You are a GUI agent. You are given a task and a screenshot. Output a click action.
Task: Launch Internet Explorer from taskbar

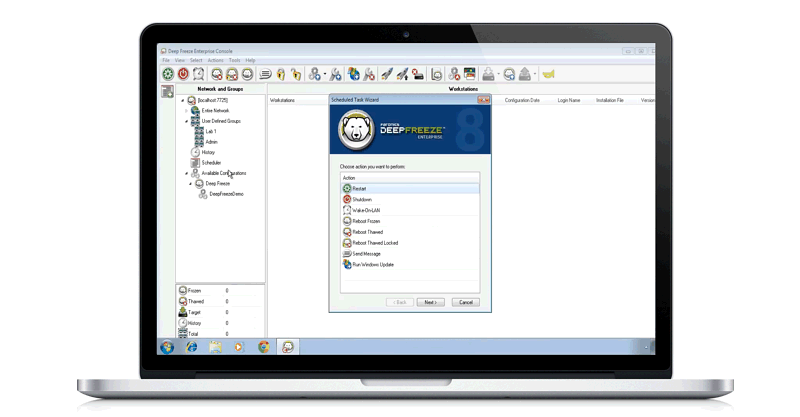coord(191,347)
